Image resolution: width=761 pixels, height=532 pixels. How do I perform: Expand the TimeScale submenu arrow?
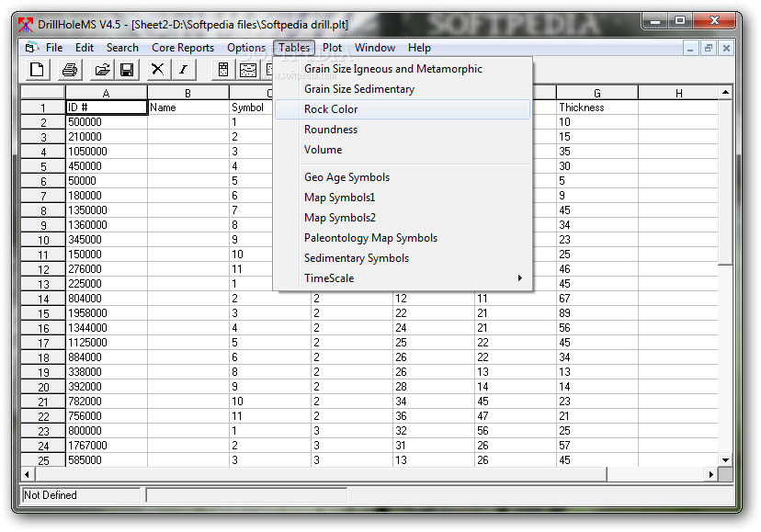[x=520, y=278]
